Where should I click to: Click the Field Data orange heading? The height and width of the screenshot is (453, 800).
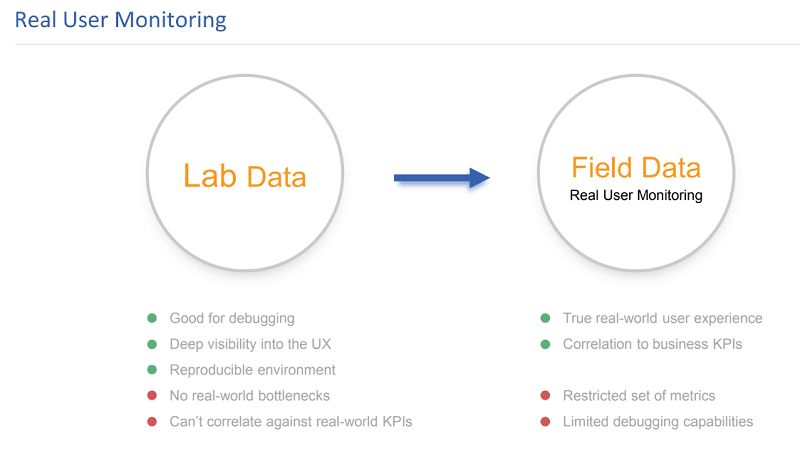[636, 167]
